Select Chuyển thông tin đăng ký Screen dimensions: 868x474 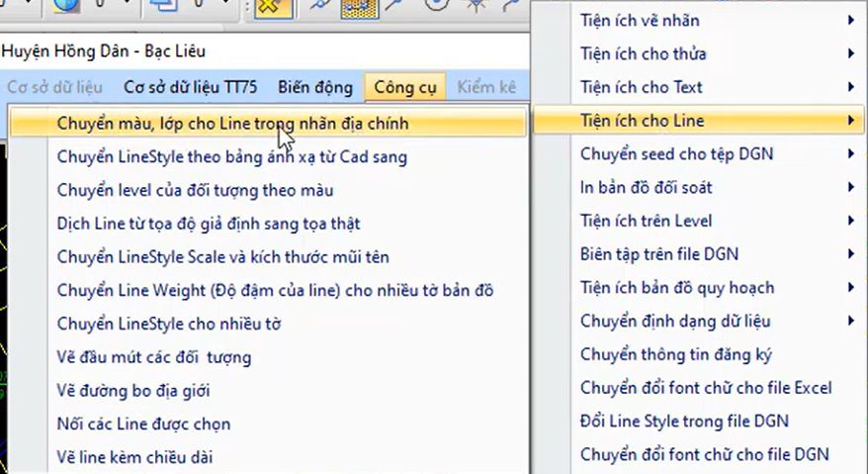tap(698, 354)
